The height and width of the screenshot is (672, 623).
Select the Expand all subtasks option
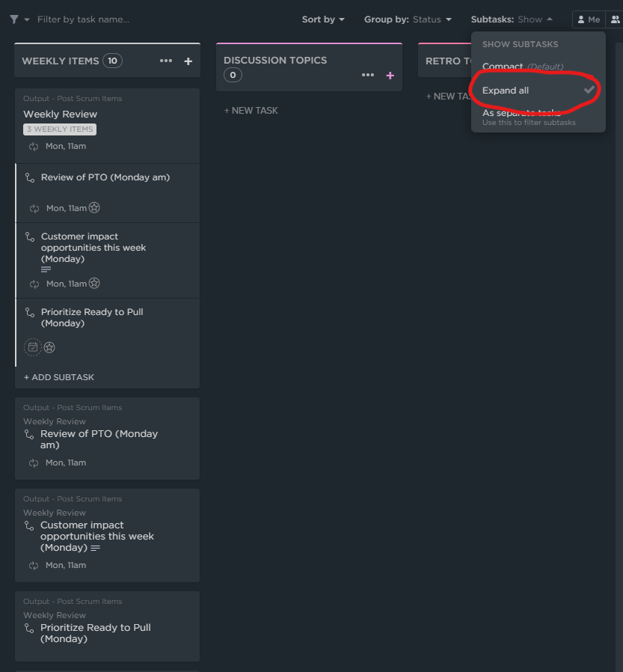[506, 91]
